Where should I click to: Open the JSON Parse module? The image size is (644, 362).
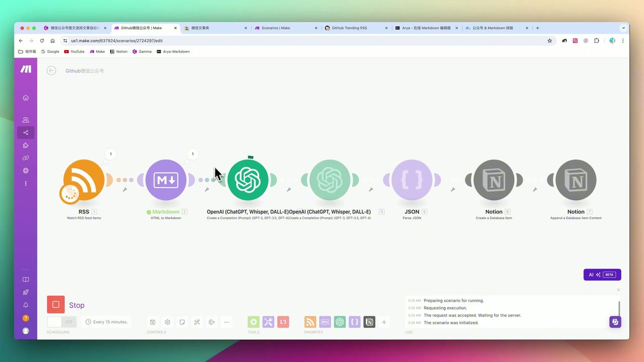pos(412,180)
